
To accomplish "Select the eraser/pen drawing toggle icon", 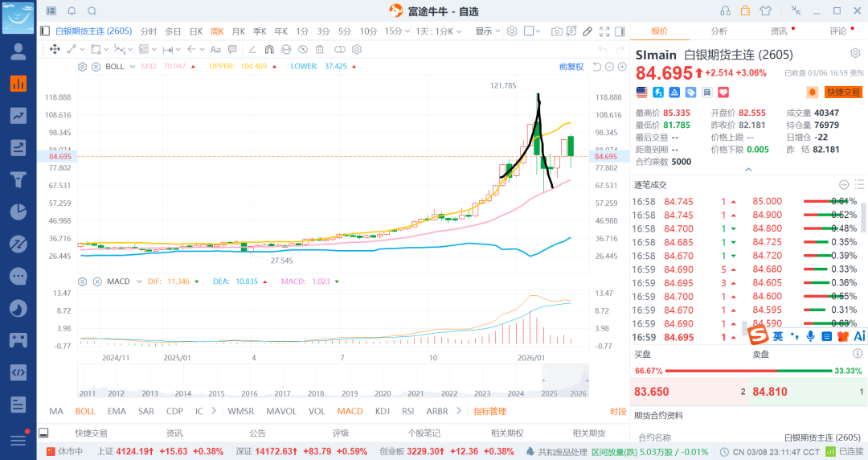I will 588,31.
